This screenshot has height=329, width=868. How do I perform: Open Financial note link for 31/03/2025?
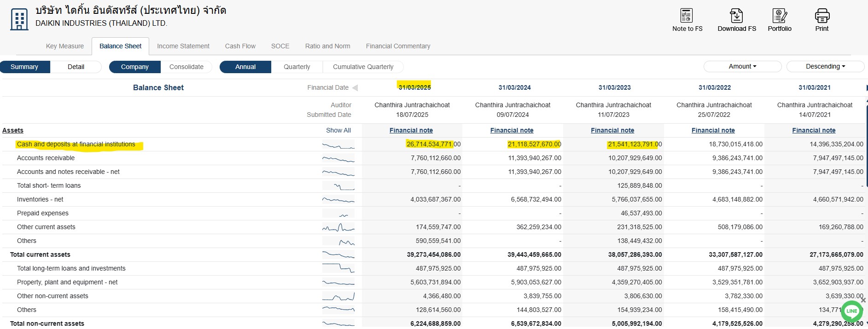point(411,130)
